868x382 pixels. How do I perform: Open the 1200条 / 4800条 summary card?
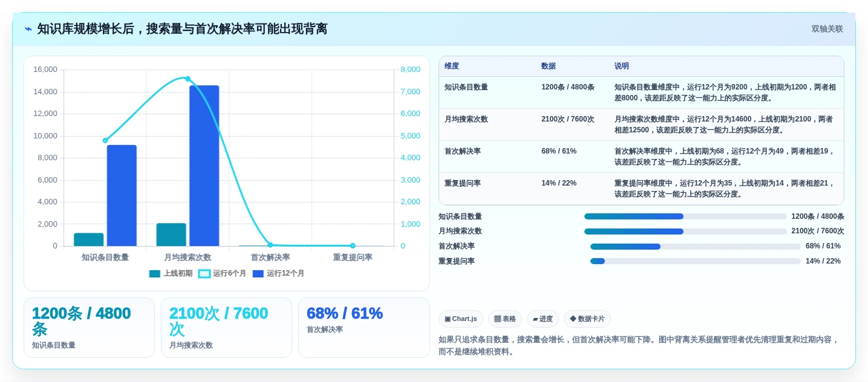pyautogui.click(x=89, y=328)
